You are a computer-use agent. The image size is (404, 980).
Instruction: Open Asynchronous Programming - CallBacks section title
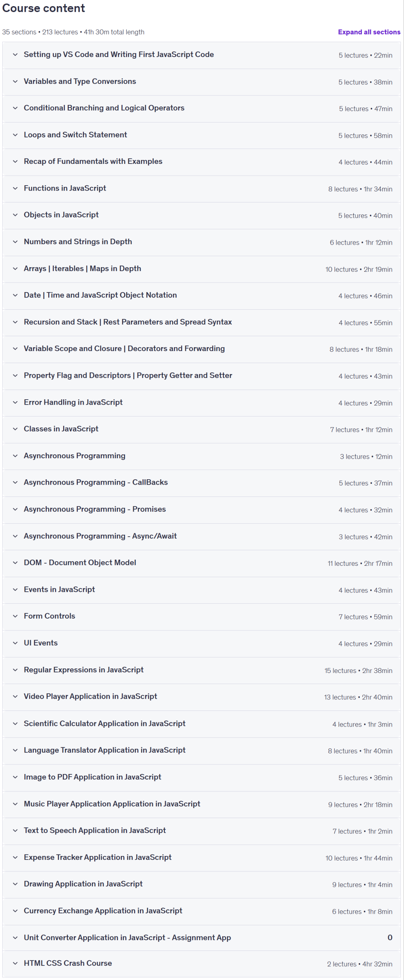(x=96, y=482)
